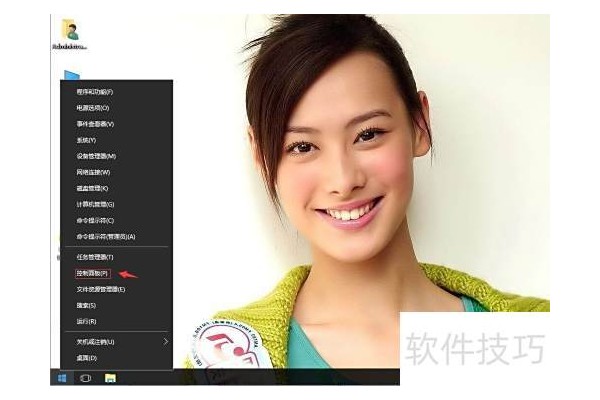Open 电源选项(O) Power Options

116,108
